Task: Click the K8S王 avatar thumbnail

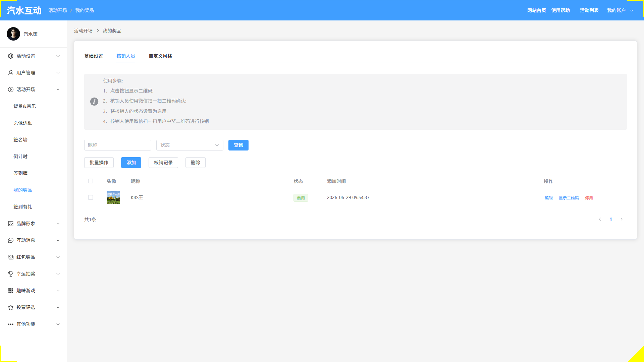Action: (x=113, y=197)
